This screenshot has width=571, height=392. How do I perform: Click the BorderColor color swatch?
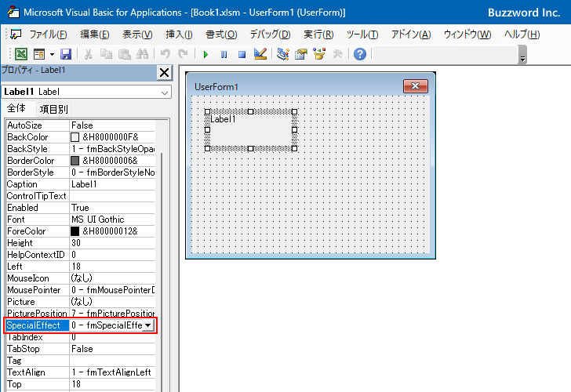point(75,161)
